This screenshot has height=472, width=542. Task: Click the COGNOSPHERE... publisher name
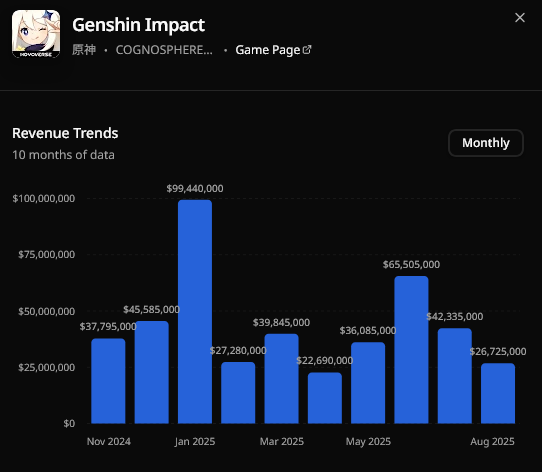point(164,50)
